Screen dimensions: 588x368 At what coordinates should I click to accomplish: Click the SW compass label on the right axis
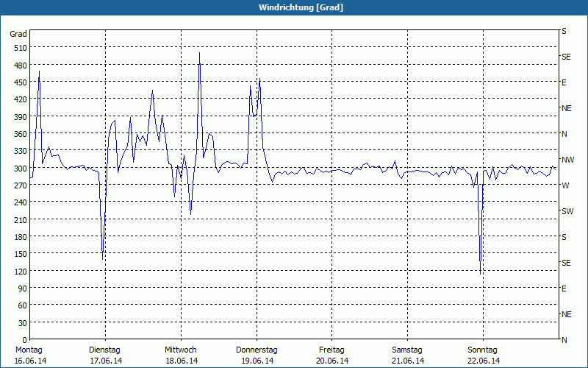tap(567, 211)
